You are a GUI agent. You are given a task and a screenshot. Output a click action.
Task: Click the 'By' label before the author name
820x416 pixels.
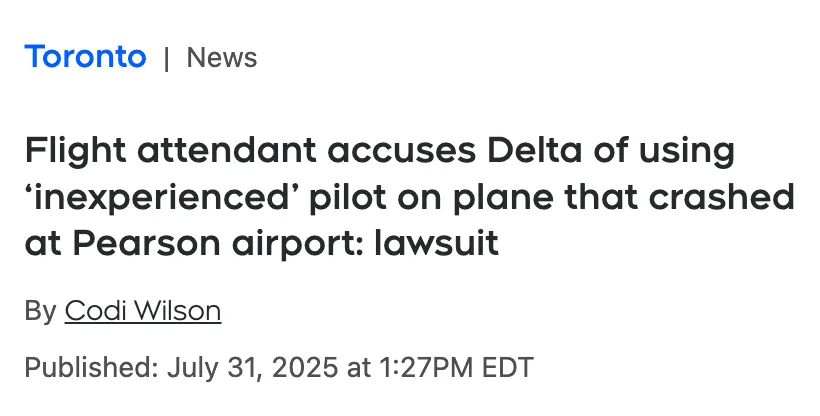[40, 311]
